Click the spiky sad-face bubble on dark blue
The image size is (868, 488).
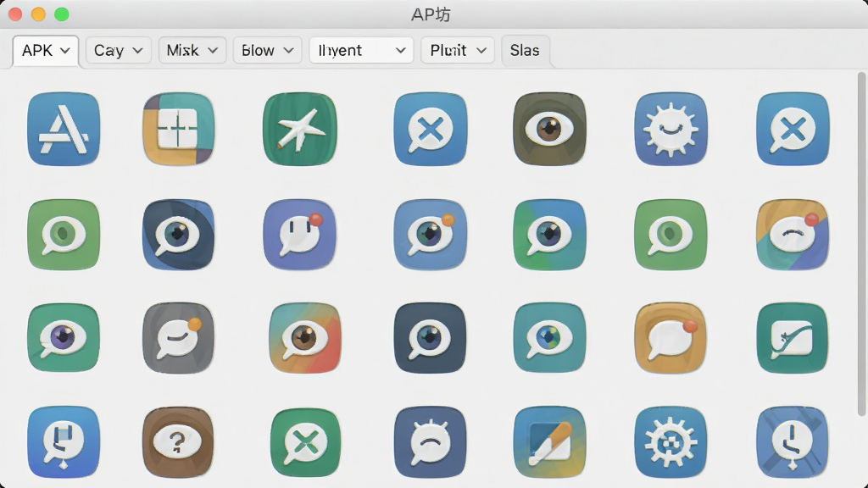pyautogui.click(x=430, y=442)
